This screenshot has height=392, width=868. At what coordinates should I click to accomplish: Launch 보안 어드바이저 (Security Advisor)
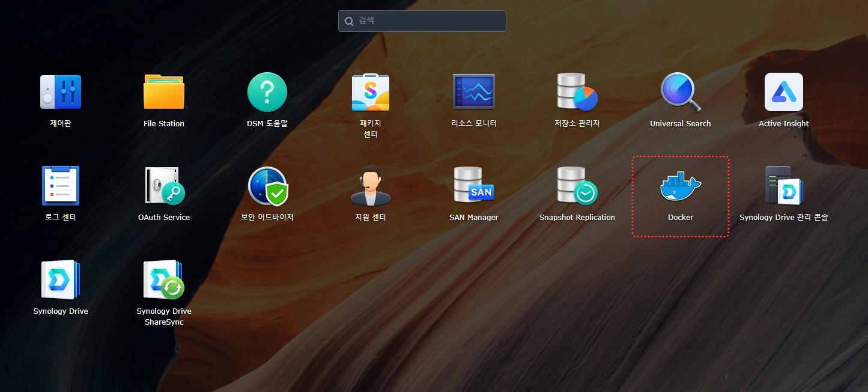click(x=267, y=185)
